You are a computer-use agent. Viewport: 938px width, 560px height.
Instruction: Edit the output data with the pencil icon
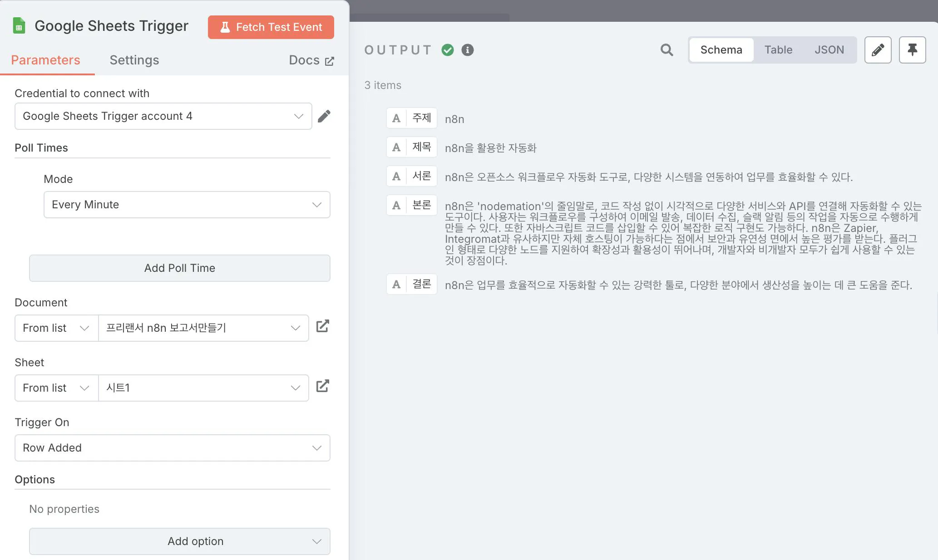click(878, 50)
